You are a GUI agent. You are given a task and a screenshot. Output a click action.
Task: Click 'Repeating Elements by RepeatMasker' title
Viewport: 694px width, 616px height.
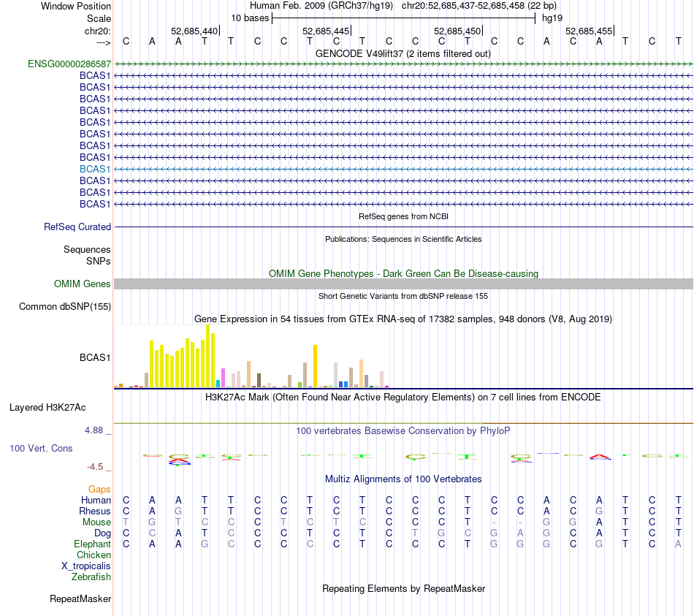403,588
